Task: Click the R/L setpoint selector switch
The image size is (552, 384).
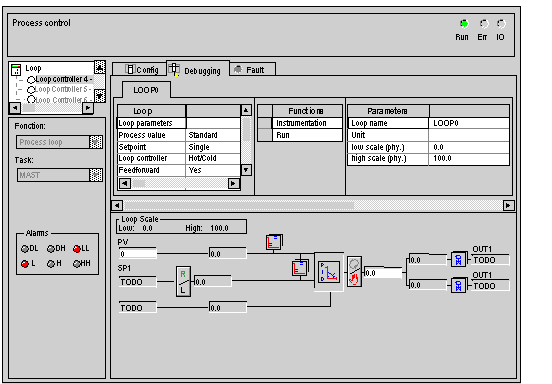Action: [183, 281]
